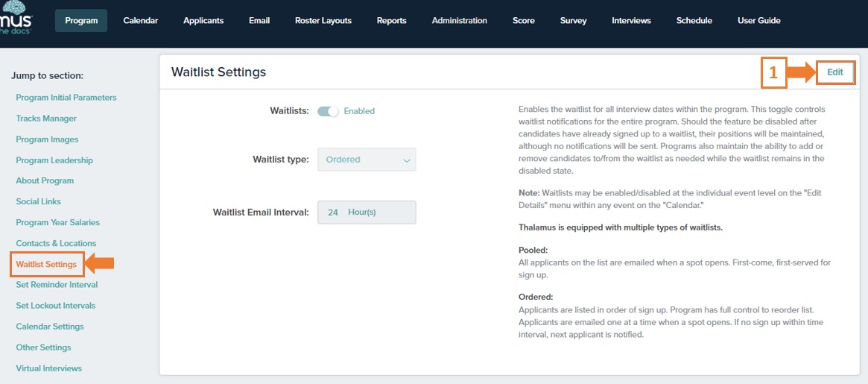The image size is (868, 384).
Task: Click the 'Ordered:' heading in the description
Action: click(536, 297)
